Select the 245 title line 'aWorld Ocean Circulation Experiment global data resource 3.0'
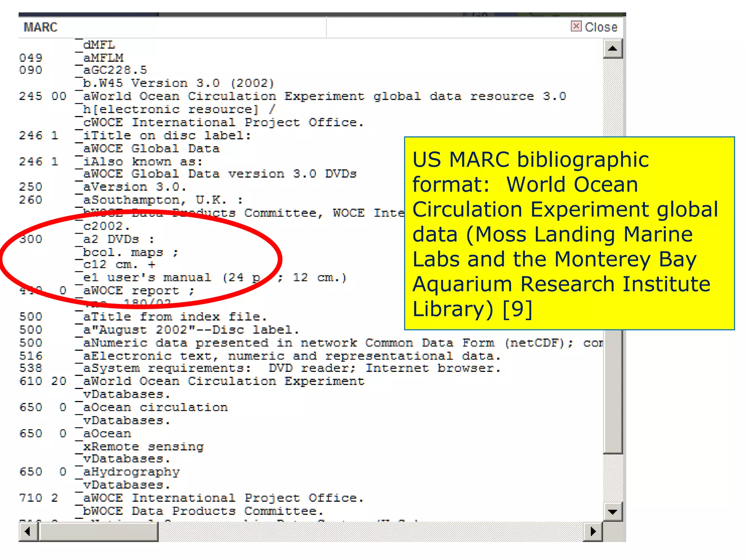 point(293,96)
